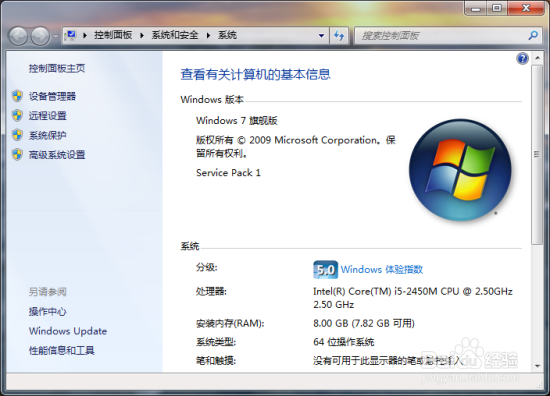Open 远程设置 link
The image size is (550, 396).
tap(47, 115)
